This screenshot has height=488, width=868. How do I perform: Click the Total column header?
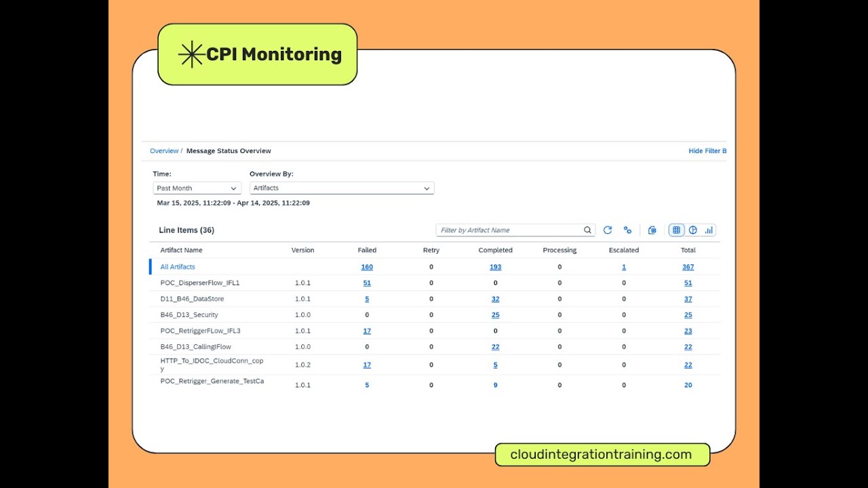(x=688, y=250)
